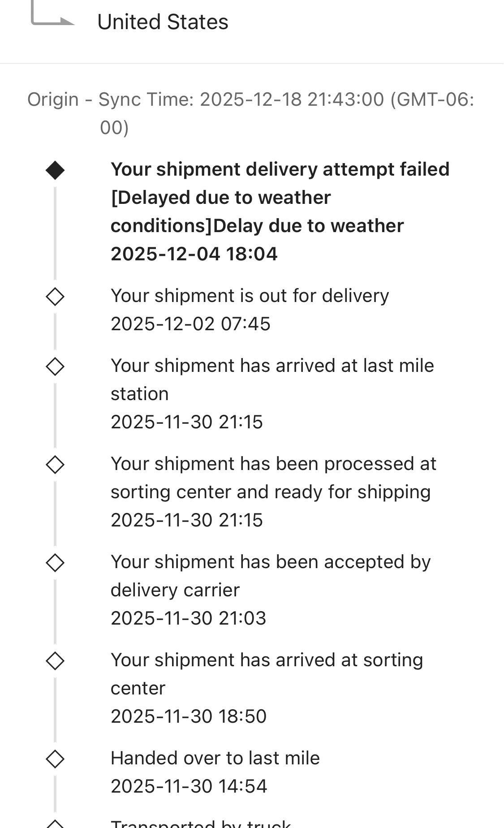Tap the United States destination label
Image resolution: width=504 pixels, height=828 pixels.
pos(163,22)
